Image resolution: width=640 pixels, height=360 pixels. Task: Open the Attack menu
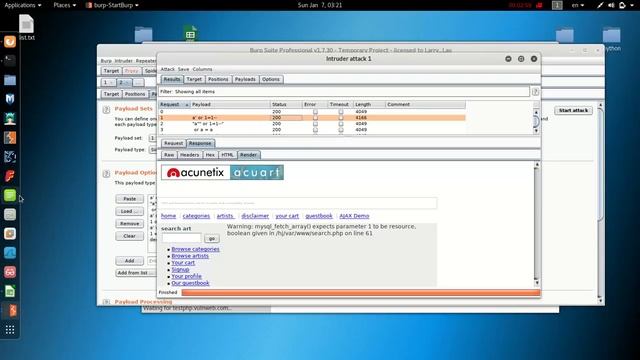coord(167,69)
